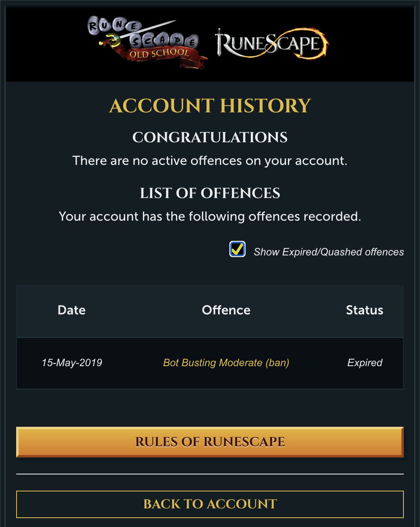Open Rules of RuneScape
The height and width of the screenshot is (527, 420).
tap(210, 442)
